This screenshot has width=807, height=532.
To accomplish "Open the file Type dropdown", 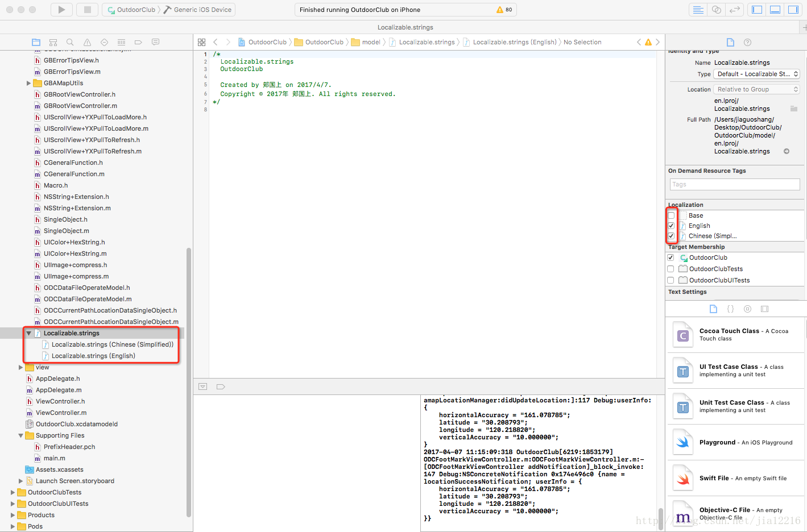I will (757, 74).
